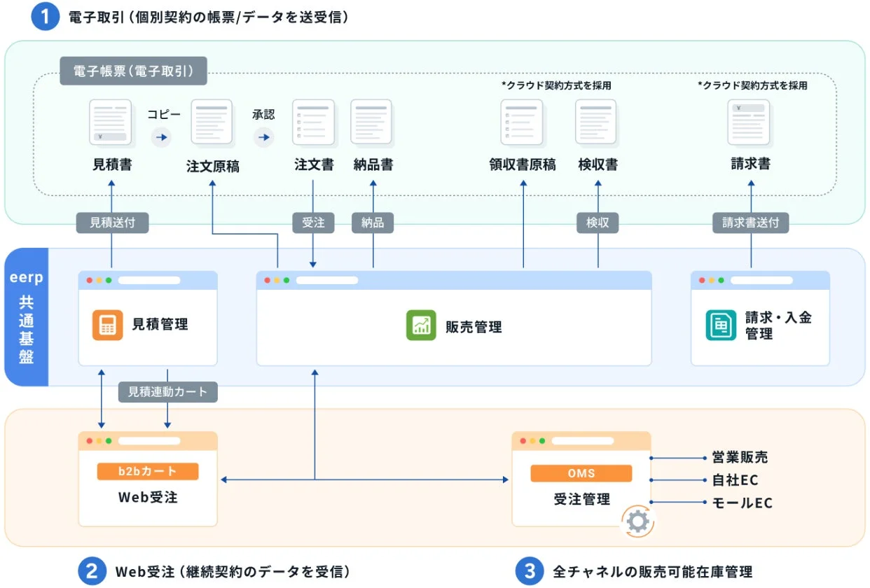The width and height of the screenshot is (870, 588).
Task: Click heading Web受注（継続契約のデータを受信）
Action: pos(233,571)
